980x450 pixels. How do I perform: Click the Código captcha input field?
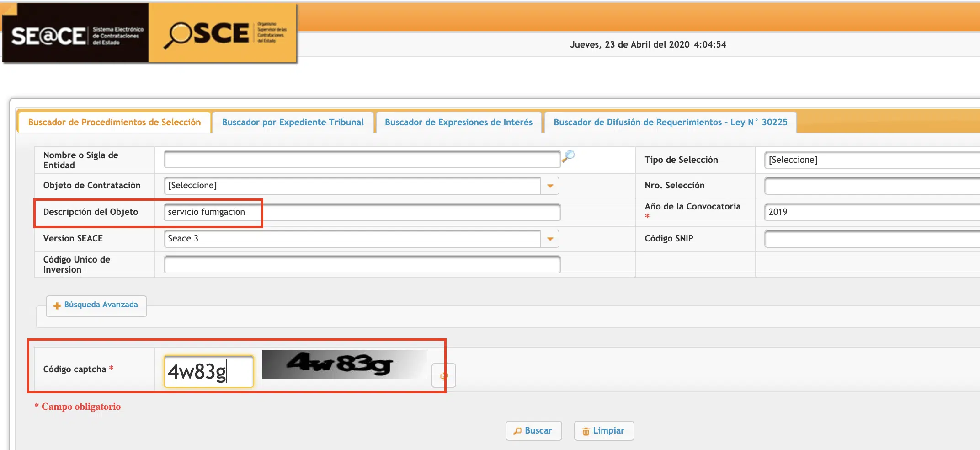coord(208,371)
